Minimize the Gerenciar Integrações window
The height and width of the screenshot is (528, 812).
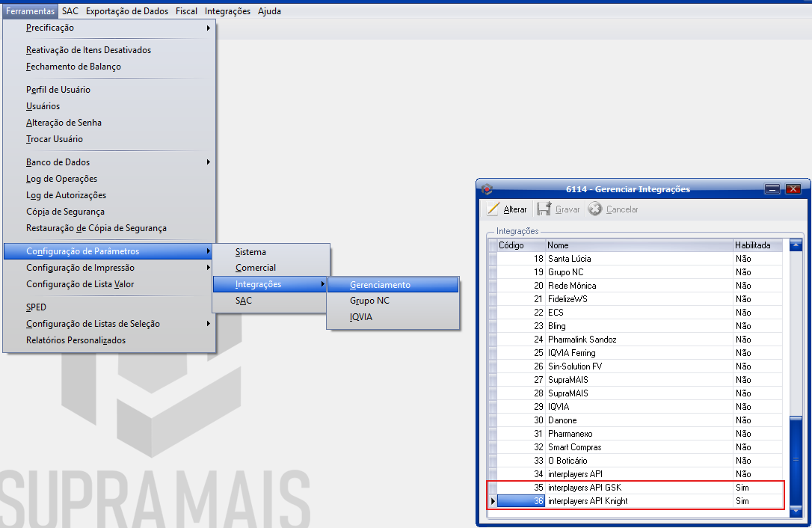coord(773,189)
